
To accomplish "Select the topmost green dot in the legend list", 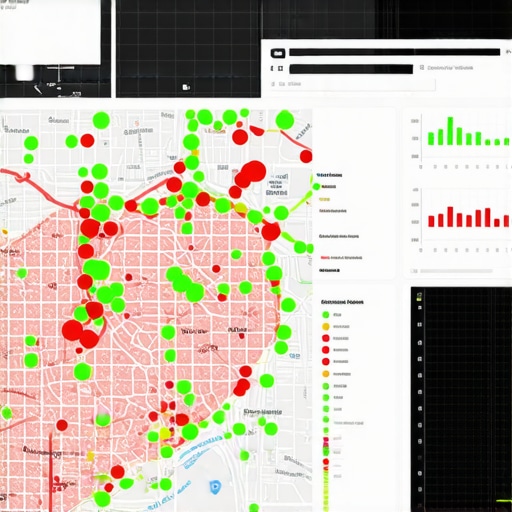I will tap(326, 314).
